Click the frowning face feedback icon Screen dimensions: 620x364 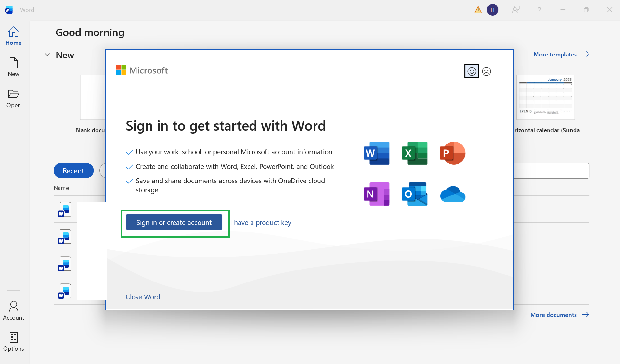486,71
